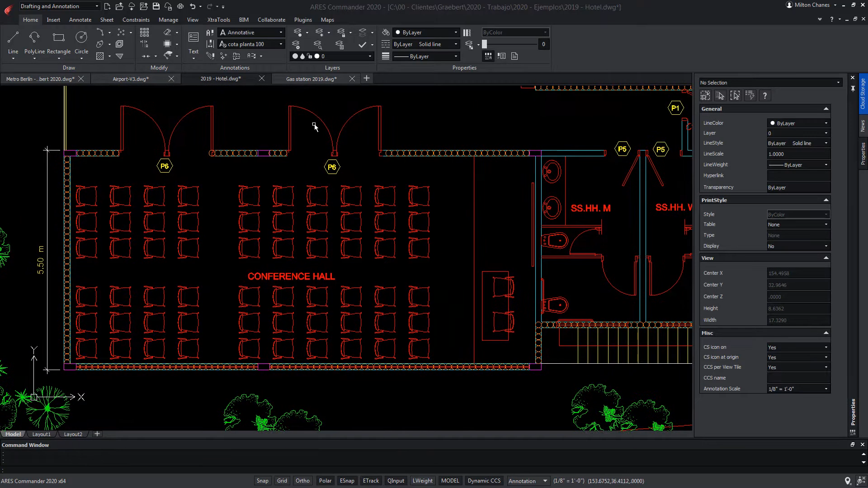Click the LineScale value field

point(798,154)
